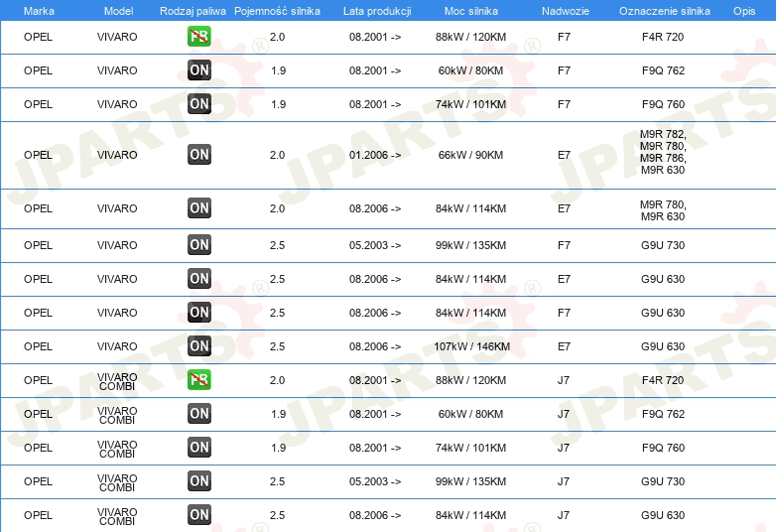Viewport: 776px width, 532px height.
Task: Select the 01.2006 production date cell
Action: (x=375, y=155)
